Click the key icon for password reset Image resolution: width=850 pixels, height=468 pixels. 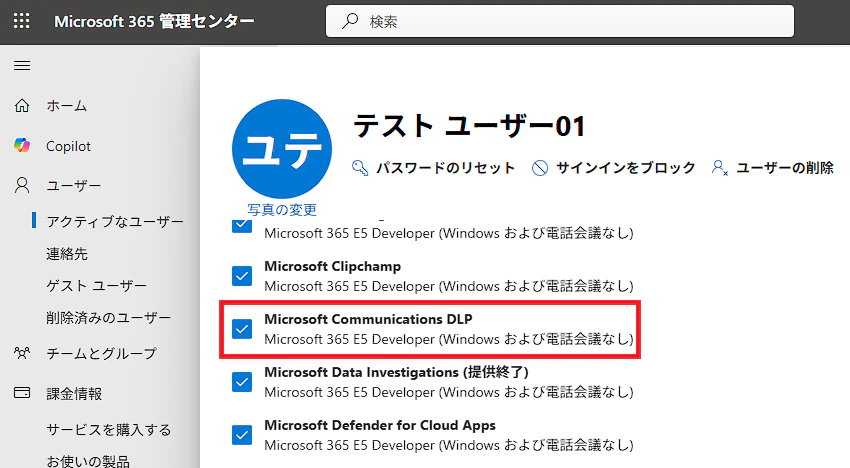point(360,168)
